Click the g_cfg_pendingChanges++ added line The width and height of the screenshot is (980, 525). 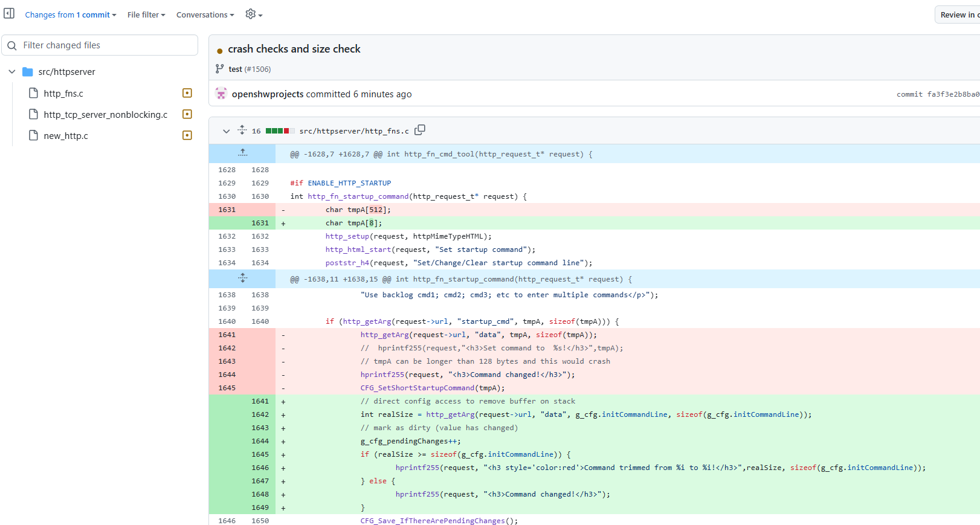[x=411, y=441]
